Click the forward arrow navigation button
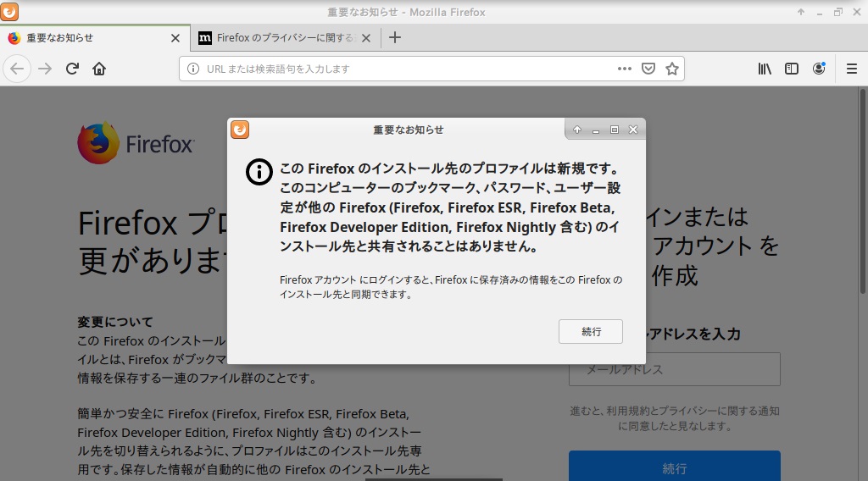This screenshot has width=868, height=481. click(45, 69)
